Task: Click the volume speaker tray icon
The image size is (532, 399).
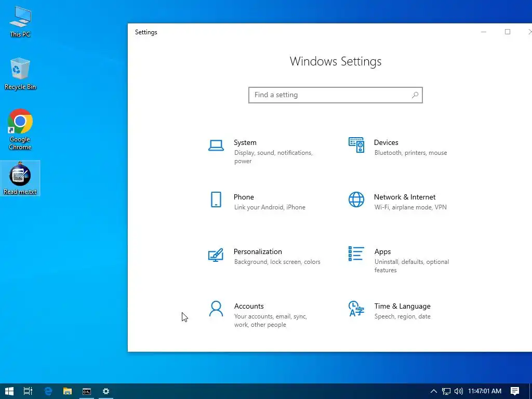Action: tap(458, 391)
